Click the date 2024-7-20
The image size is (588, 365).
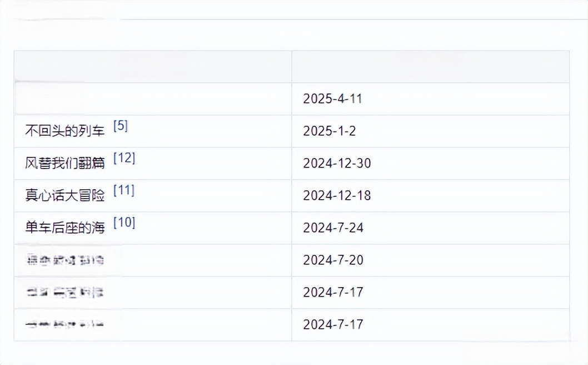click(x=333, y=260)
